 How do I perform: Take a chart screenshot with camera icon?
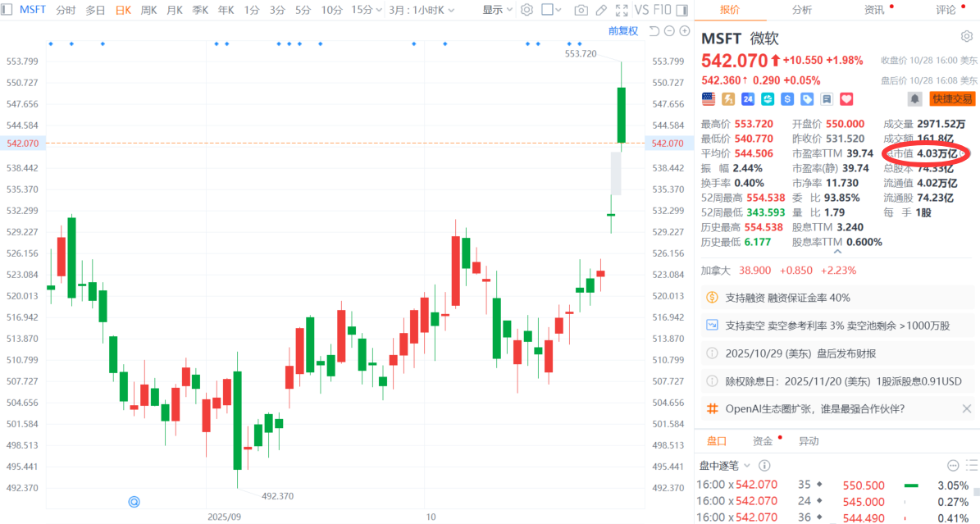[x=581, y=10]
